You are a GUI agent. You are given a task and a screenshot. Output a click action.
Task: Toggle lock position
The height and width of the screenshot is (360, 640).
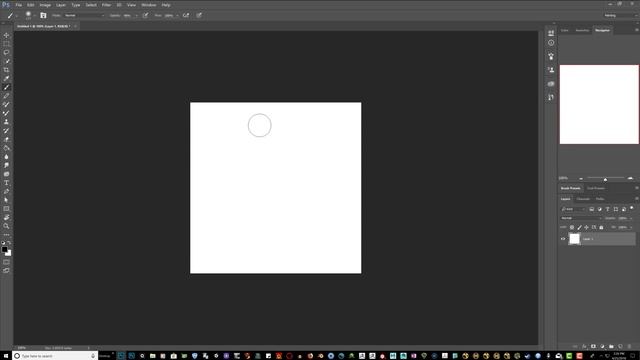587,227
